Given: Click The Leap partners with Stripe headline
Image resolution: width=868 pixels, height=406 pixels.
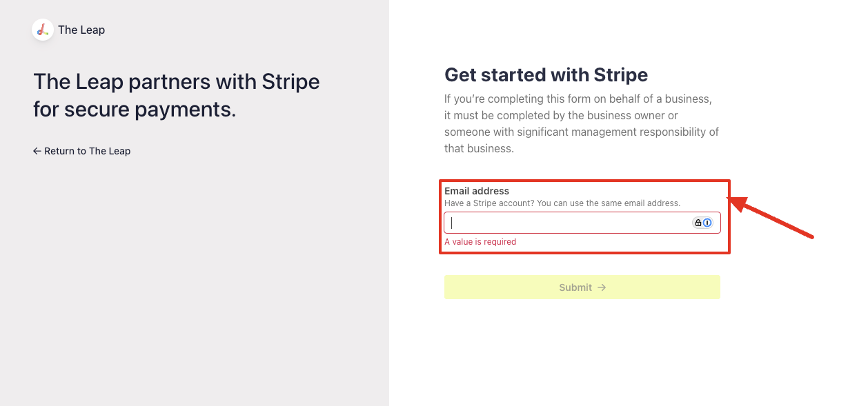Looking at the screenshot, I should coord(176,95).
